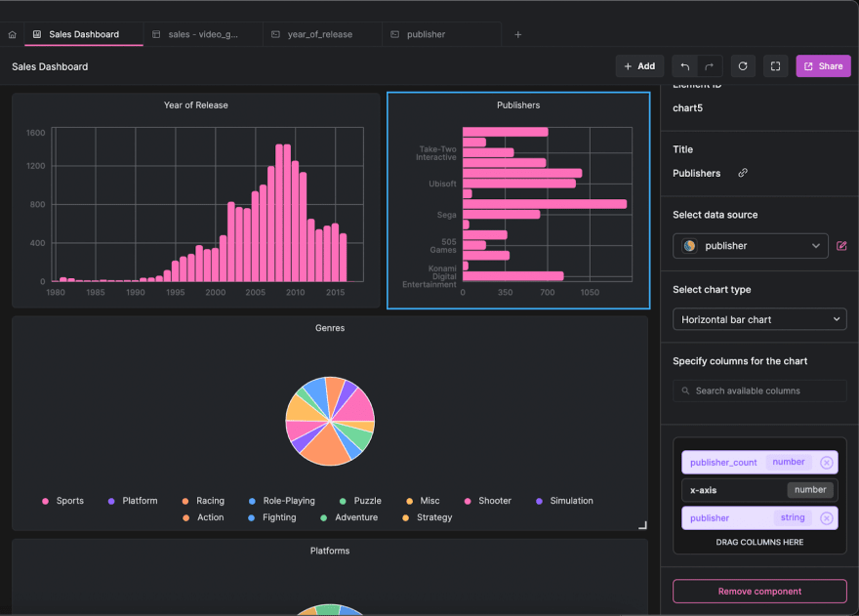The height and width of the screenshot is (616, 859).
Task: Open the publisher data source dropdown
Action: pyautogui.click(x=750, y=246)
